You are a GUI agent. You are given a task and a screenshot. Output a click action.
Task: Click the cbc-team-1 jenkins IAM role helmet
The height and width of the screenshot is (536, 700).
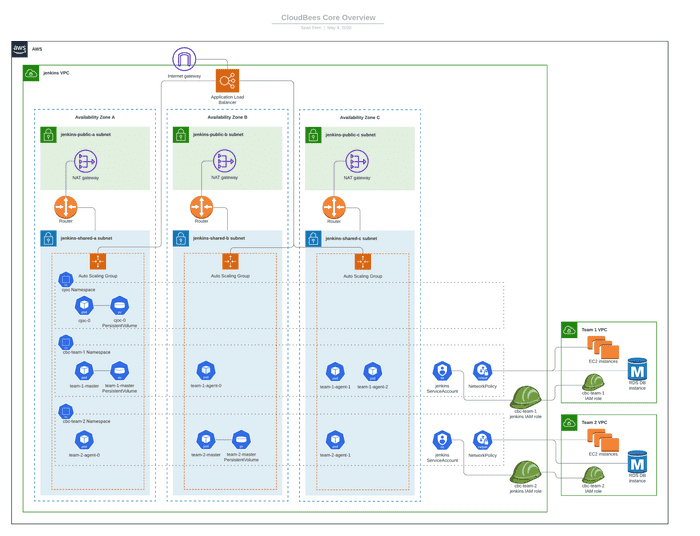click(525, 397)
